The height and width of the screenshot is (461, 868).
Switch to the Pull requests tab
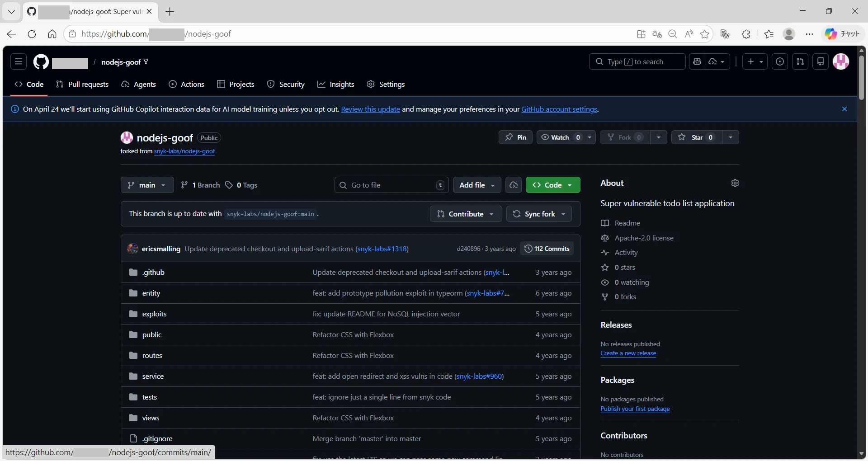point(82,85)
